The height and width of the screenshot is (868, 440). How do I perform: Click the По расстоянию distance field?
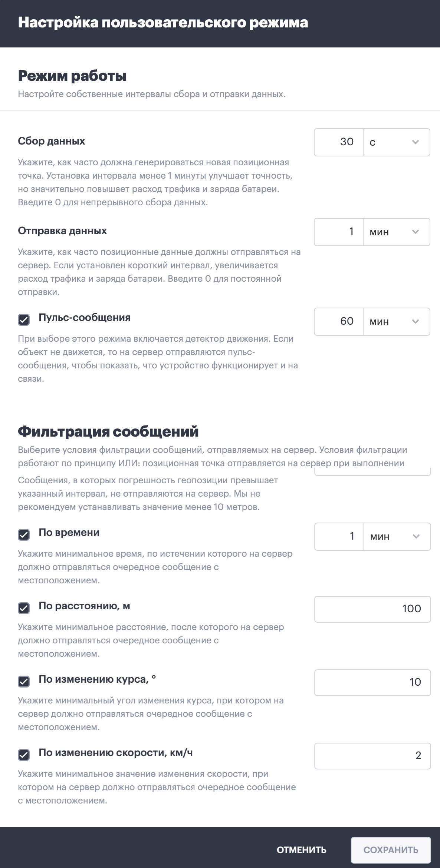pyautogui.click(x=372, y=609)
